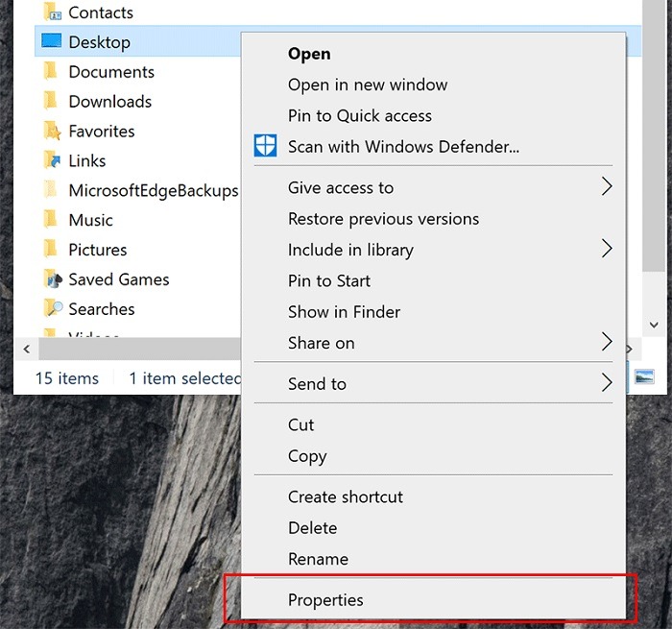Click the 15 items status text

pyautogui.click(x=67, y=378)
